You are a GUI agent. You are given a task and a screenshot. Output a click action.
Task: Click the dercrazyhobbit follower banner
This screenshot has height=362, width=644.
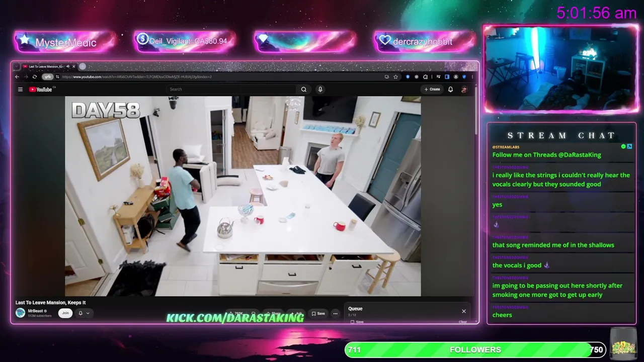point(425,42)
